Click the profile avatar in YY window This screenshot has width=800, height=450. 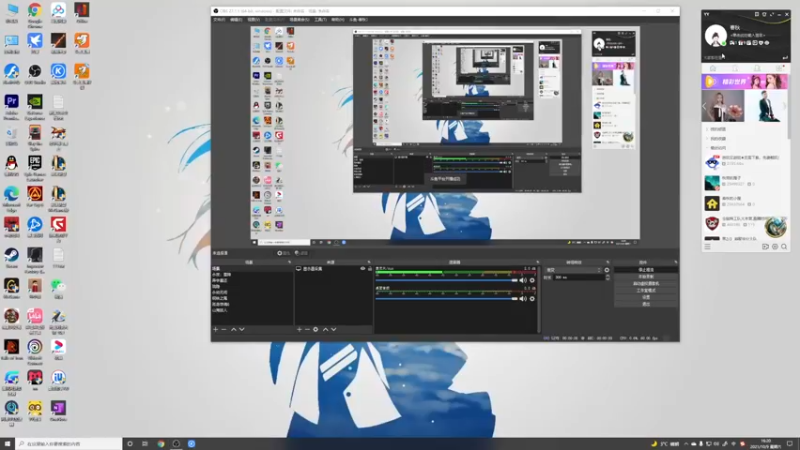(715, 36)
